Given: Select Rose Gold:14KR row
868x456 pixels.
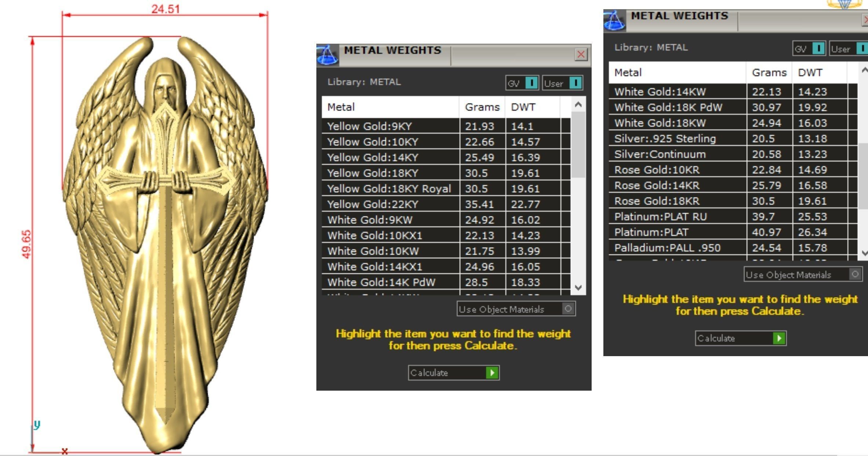Looking at the screenshot, I should pos(733,185).
